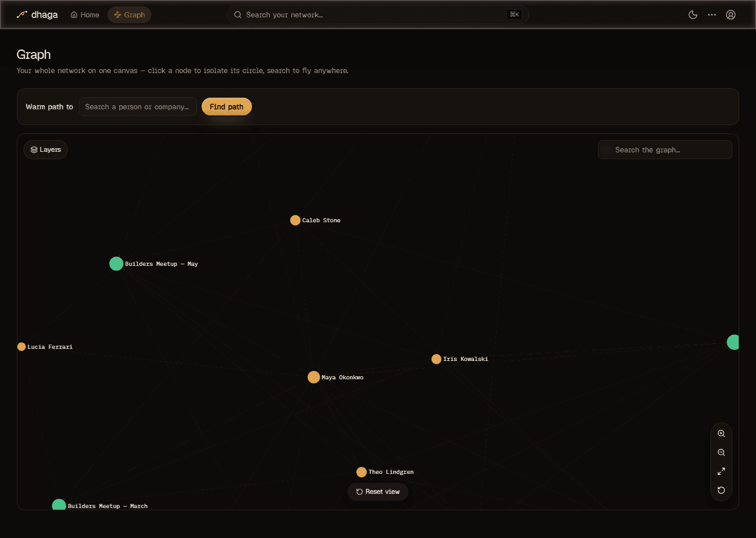Image resolution: width=756 pixels, height=538 pixels.
Task: Toggle dark mode moon icon
Action: point(693,15)
